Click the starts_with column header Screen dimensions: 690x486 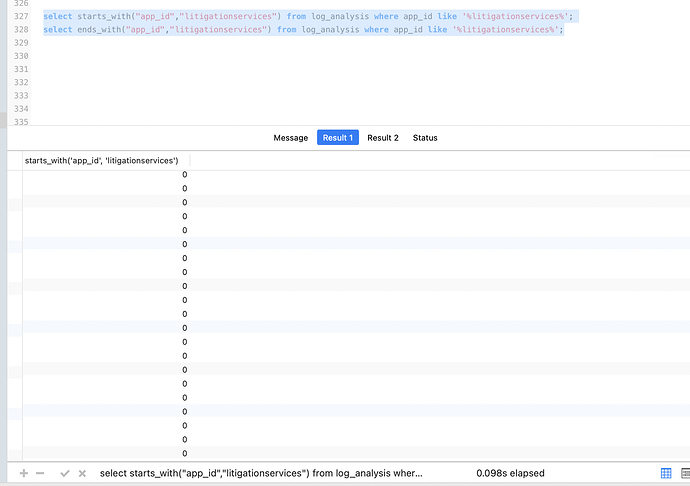coord(101,161)
